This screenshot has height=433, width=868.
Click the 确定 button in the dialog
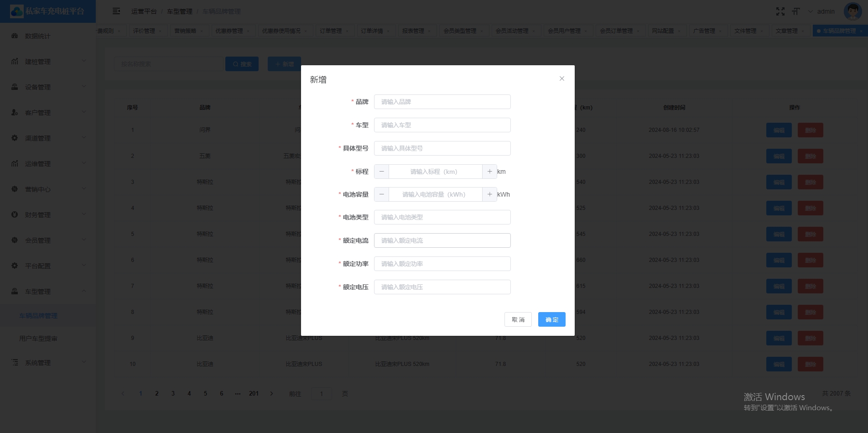pos(552,319)
